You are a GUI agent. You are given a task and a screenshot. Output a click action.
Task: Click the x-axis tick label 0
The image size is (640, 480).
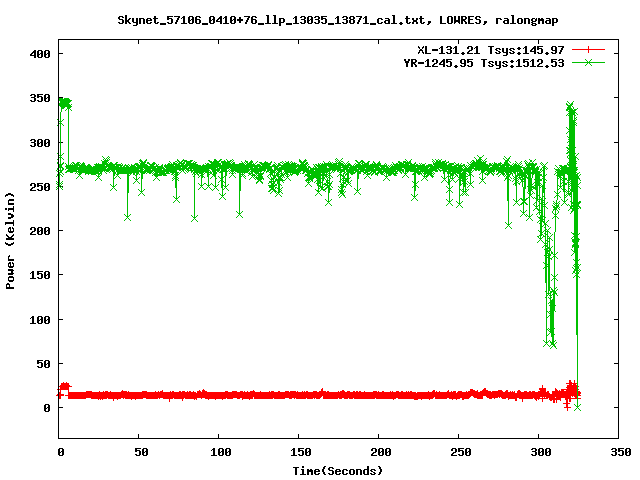pos(60,452)
